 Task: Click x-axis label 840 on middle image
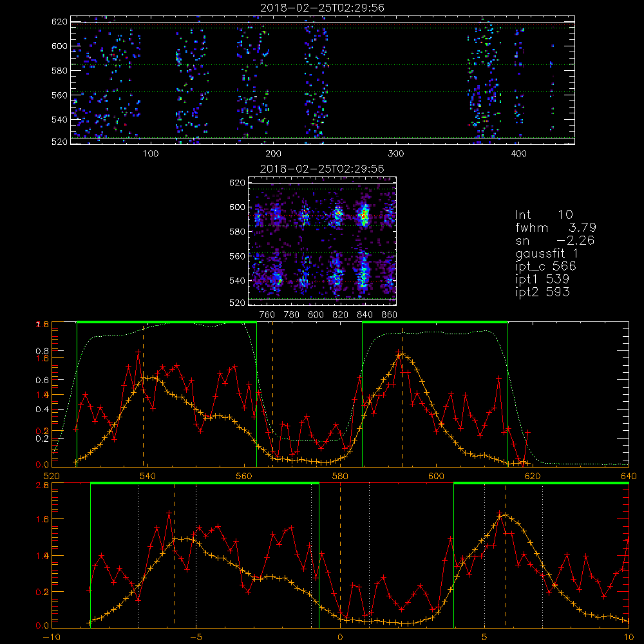365,315
